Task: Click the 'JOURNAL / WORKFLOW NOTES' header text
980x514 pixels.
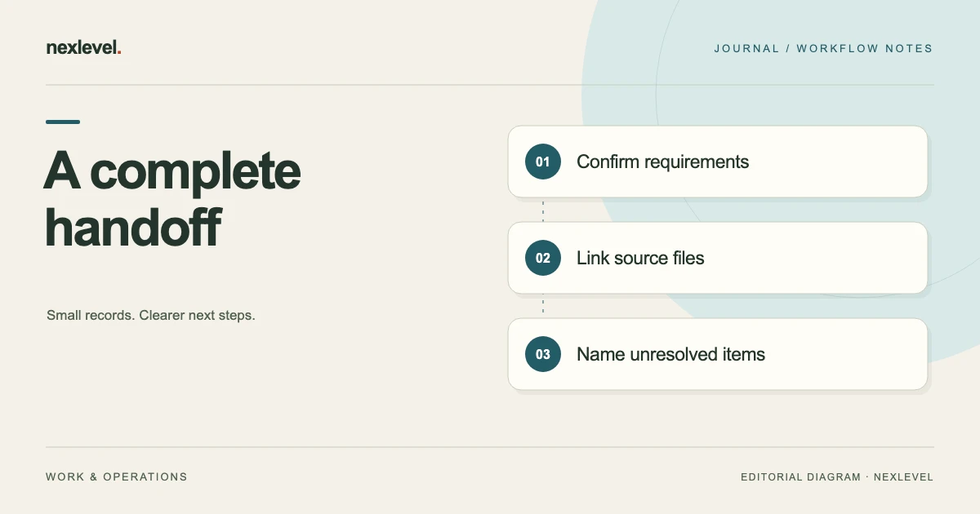Action: [823, 48]
